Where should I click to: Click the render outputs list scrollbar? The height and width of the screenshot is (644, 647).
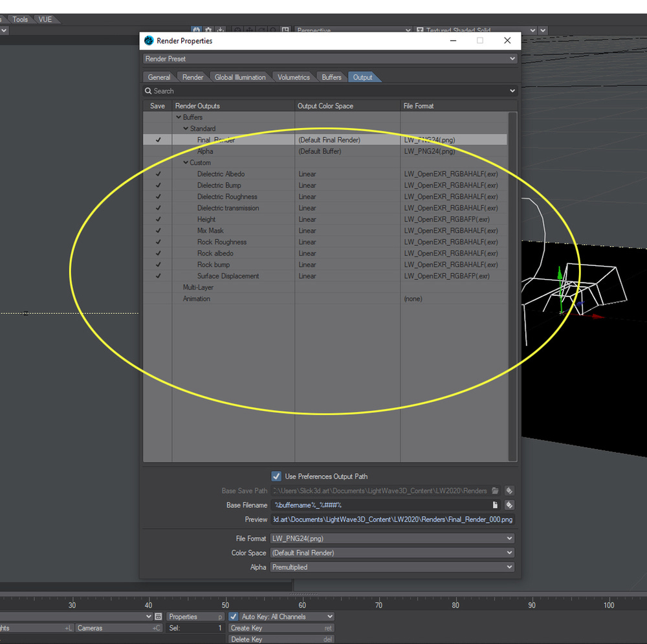coord(512,287)
